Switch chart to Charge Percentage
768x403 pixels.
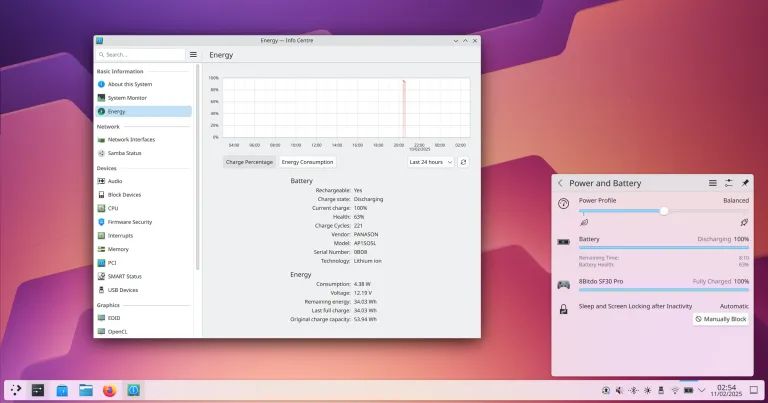click(249, 162)
